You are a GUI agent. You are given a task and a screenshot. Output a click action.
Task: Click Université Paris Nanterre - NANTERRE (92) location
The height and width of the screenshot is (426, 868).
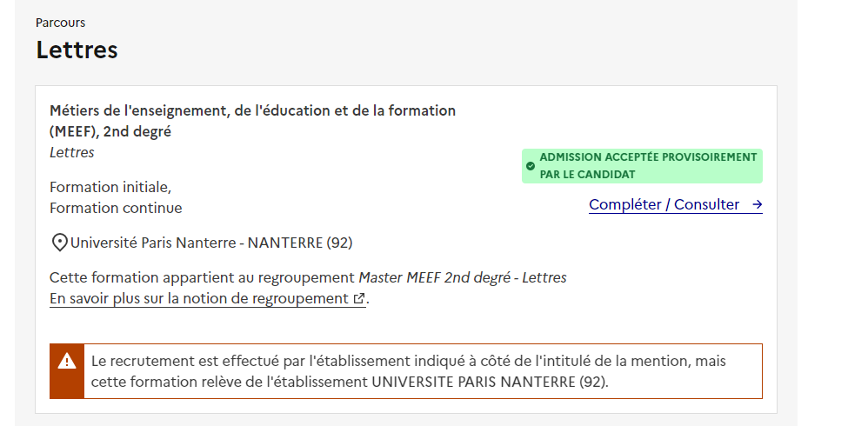[211, 243]
